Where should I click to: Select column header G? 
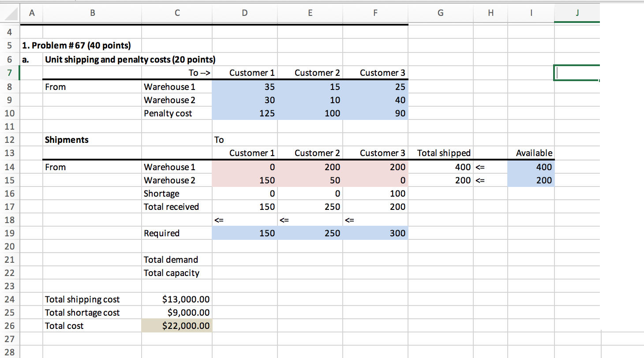click(x=440, y=13)
